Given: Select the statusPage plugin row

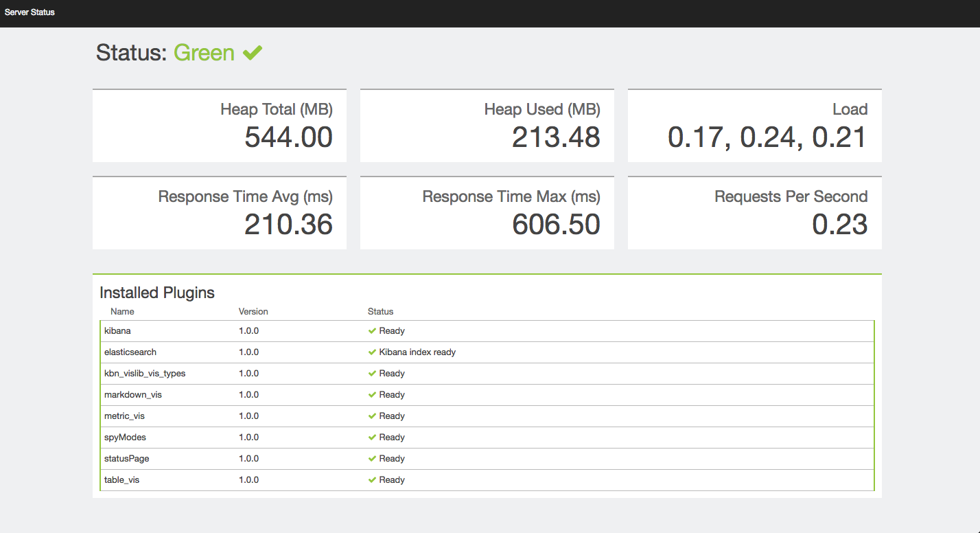Looking at the screenshot, I should pyautogui.click(x=487, y=459).
